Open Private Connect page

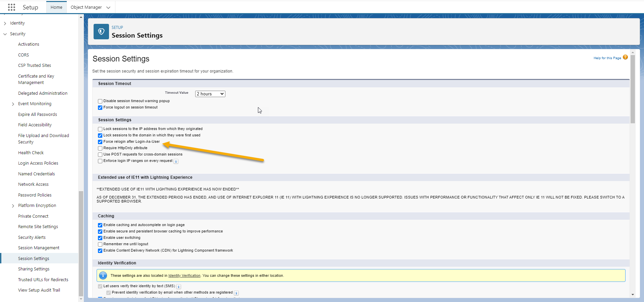click(33, 216)
